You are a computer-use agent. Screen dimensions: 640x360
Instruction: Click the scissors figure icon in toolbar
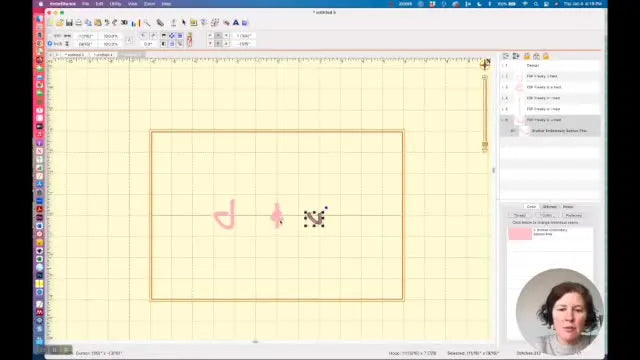(189, 40)
